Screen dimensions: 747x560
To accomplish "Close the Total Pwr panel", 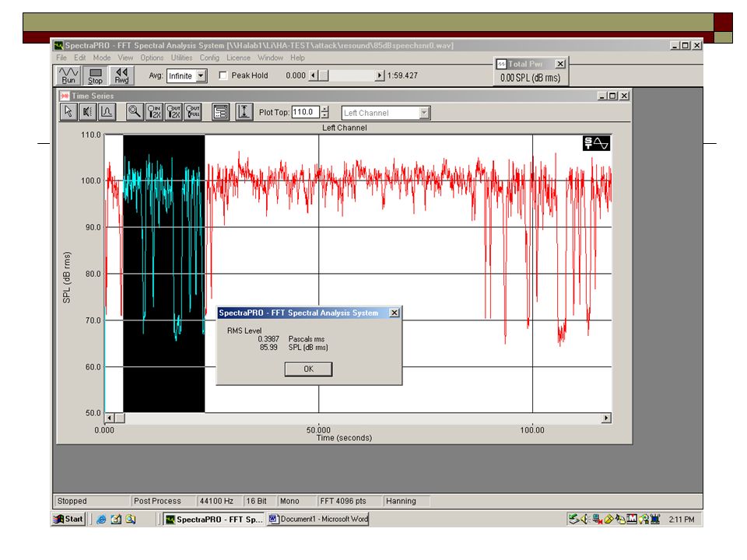I will coord(560,64).
